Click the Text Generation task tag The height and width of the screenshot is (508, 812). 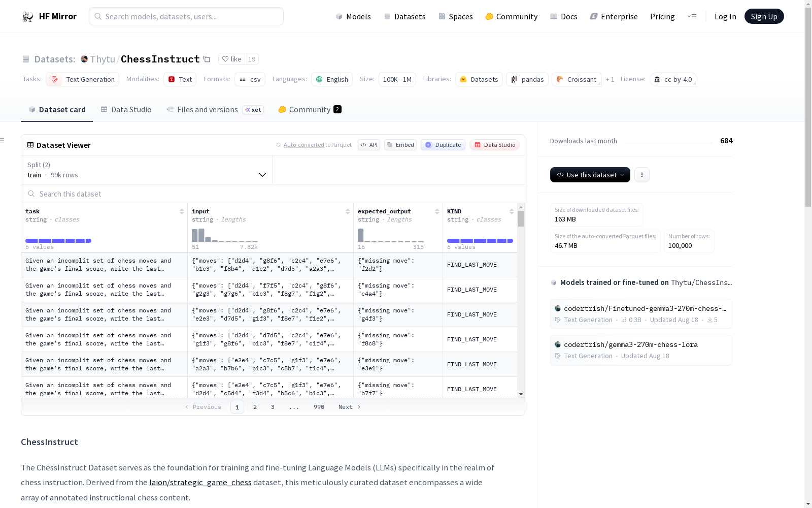click(x=82, y=79)
